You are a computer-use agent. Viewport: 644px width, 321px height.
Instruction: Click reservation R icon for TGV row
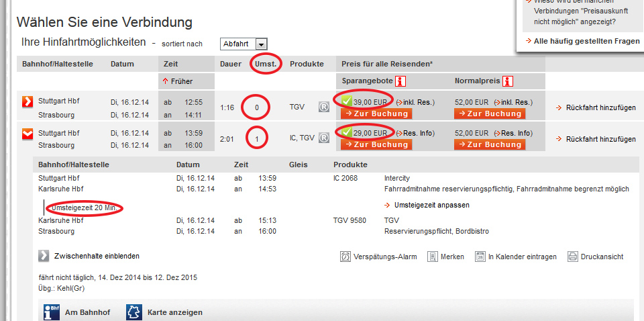pyautogui.click(x=323, y=107)
